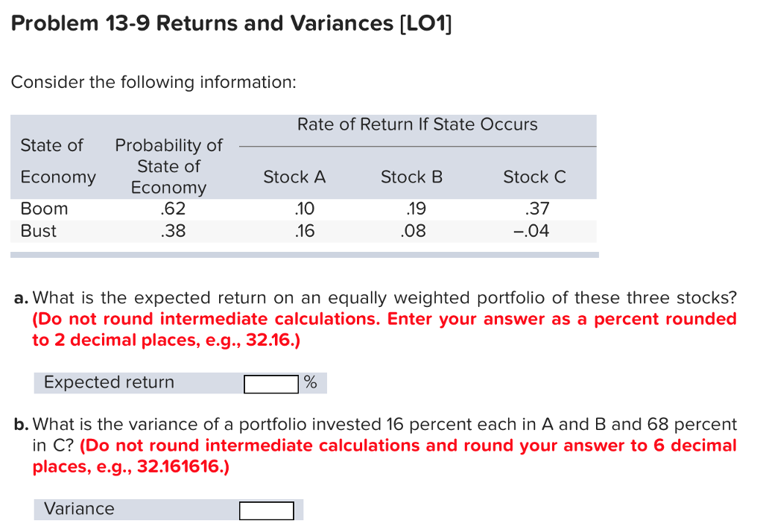Select the Stock B column header
This screenshot has width=763, height=532.
point(411,177)
